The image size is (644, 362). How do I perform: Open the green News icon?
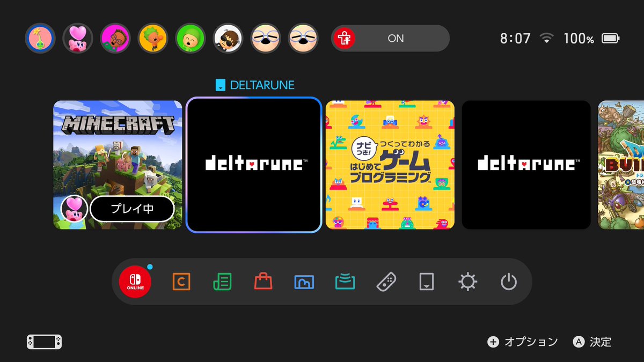pos(222,282)
